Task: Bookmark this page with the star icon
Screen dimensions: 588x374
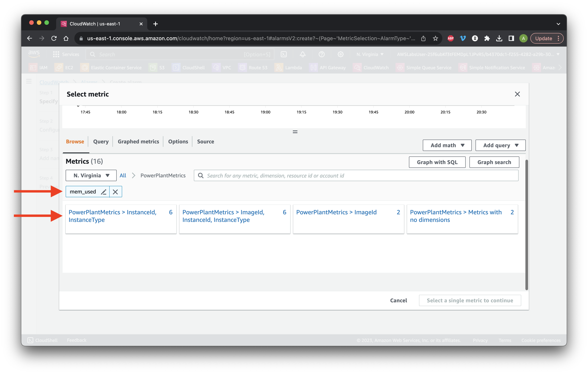Action: (x=435, y=38)
